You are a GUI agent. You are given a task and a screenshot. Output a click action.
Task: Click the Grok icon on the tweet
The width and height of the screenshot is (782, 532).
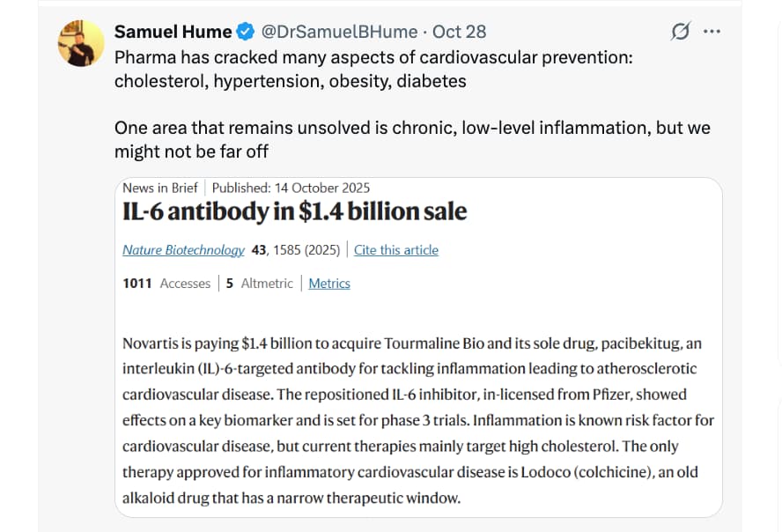(x=681, y=33)
